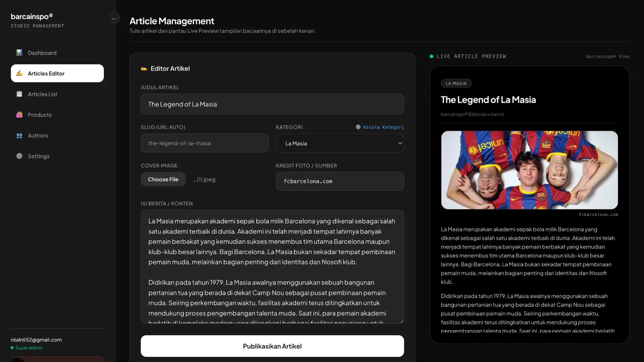Click the Settings gear icon in sidebar
Image resolution: width=644 pixels, height=362 pixels.
(19, 156)
